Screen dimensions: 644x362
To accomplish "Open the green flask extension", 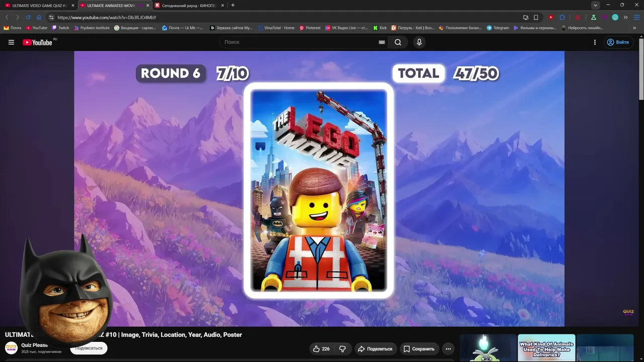I will 594,17.
